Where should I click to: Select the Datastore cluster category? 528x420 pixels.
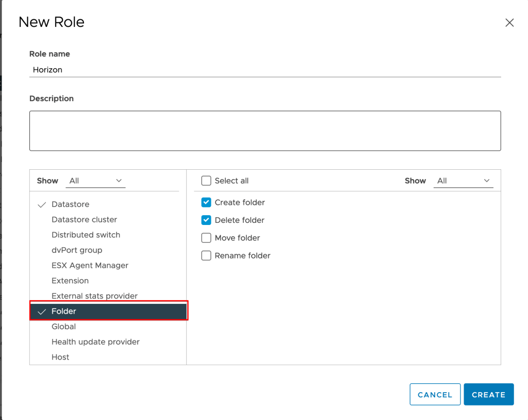tap(84, 220)
